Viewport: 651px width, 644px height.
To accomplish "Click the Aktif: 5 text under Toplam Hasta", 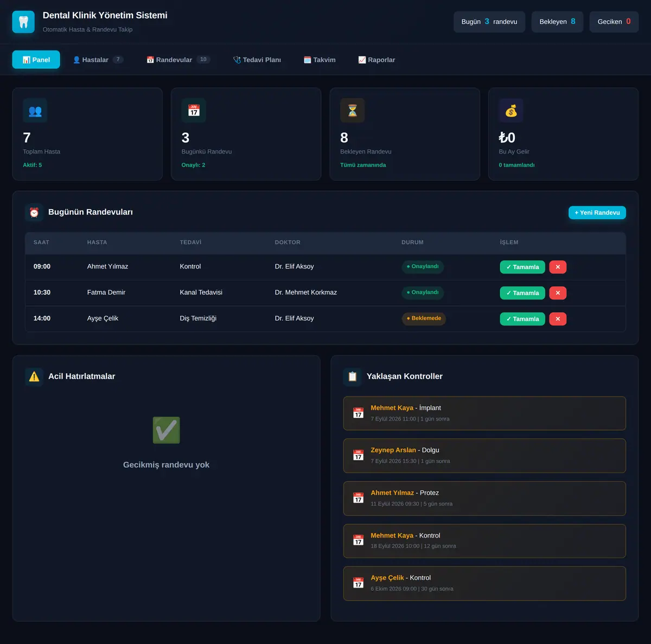I will pyautogui.click(x=33, y=165).
